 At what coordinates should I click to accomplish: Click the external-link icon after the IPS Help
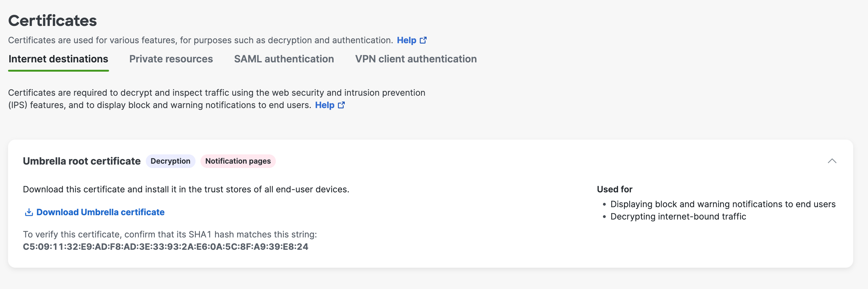[x=341, y=105]
